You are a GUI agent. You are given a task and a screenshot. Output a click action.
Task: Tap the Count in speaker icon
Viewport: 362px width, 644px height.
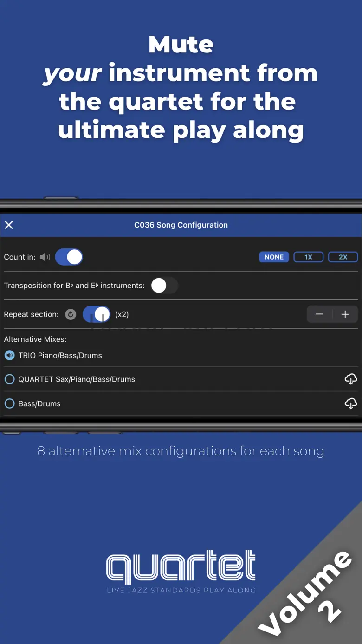(x=45, y=257)
